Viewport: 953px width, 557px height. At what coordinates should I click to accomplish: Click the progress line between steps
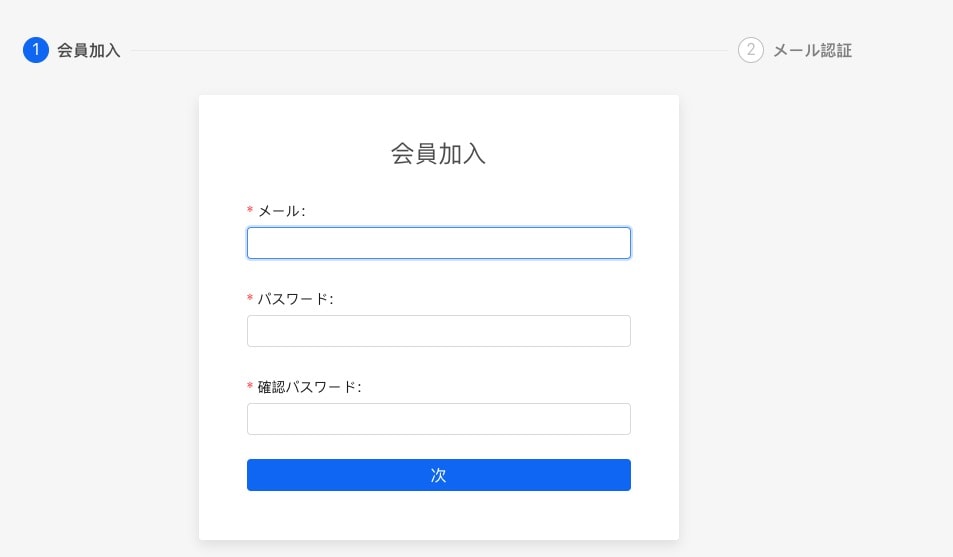[x=429, y=50]
